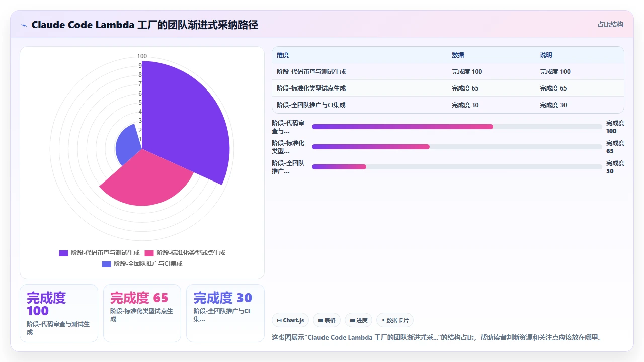Click the progress bar for 阶段-标准化类型
The image size is (644, 362).
457,147
